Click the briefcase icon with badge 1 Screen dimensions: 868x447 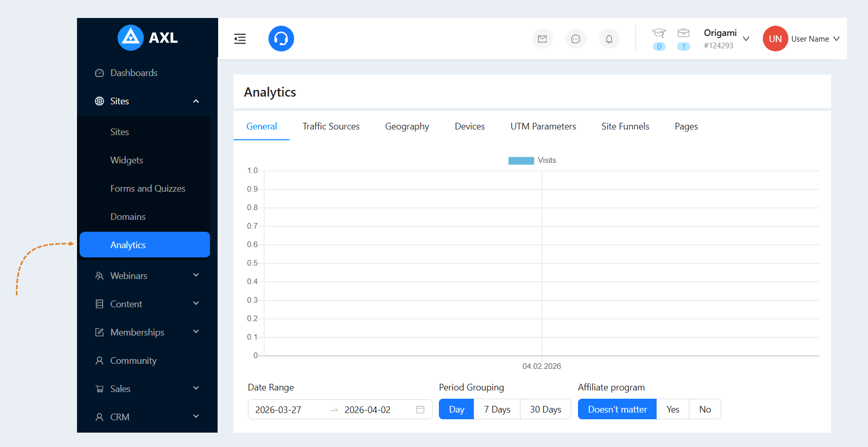683,33
